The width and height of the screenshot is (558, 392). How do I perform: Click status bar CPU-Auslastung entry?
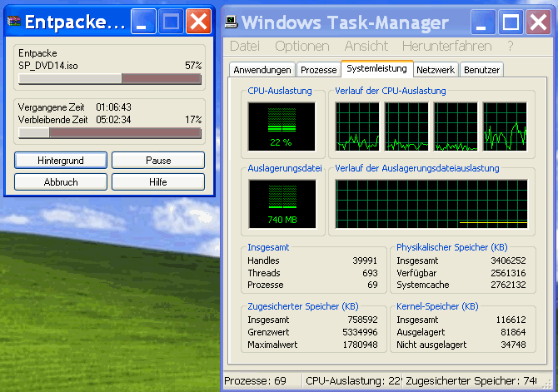click(353, 381)
